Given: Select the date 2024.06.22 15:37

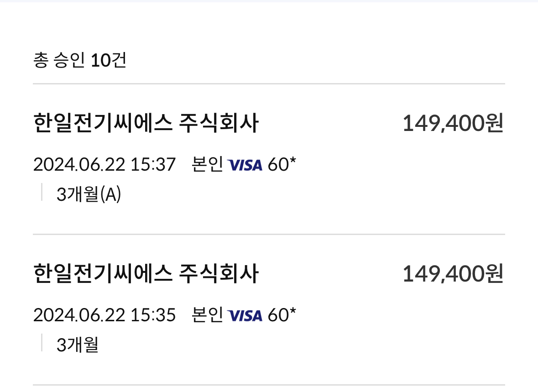Looking at the screenshot, I should [104, 164].
